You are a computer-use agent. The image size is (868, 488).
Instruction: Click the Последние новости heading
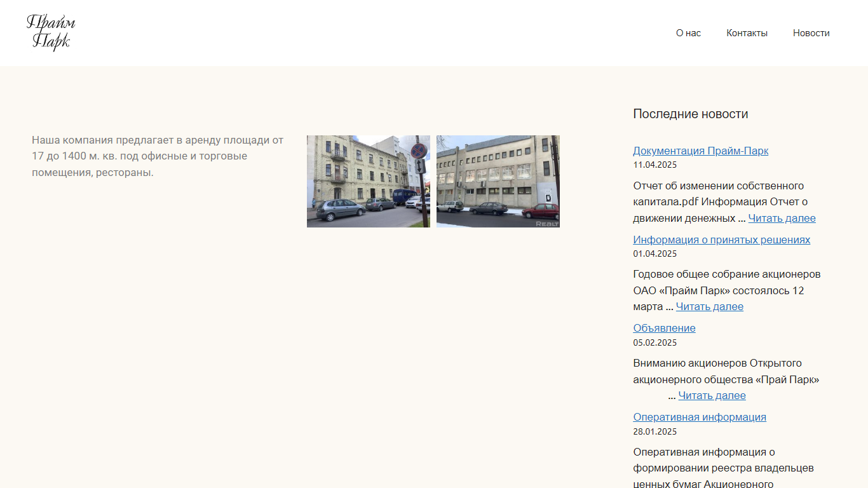pos(690,114)
